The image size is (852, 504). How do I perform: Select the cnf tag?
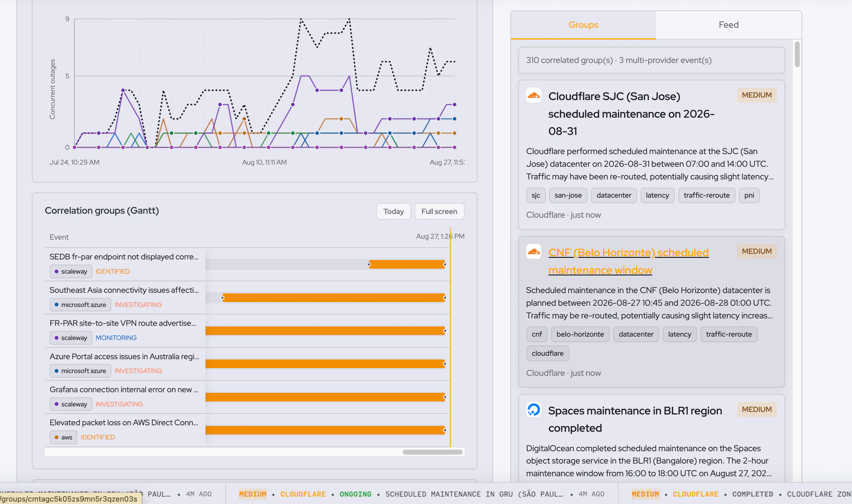(537, 334)
